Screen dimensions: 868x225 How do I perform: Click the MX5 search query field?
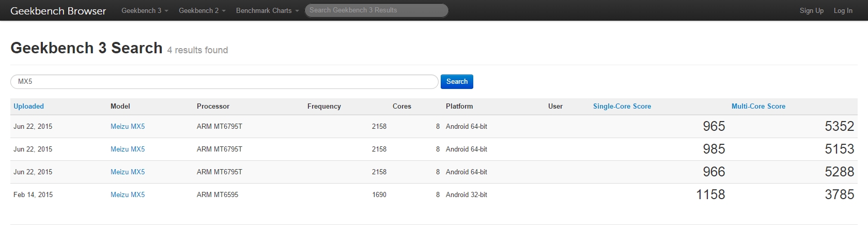(224, 82)
